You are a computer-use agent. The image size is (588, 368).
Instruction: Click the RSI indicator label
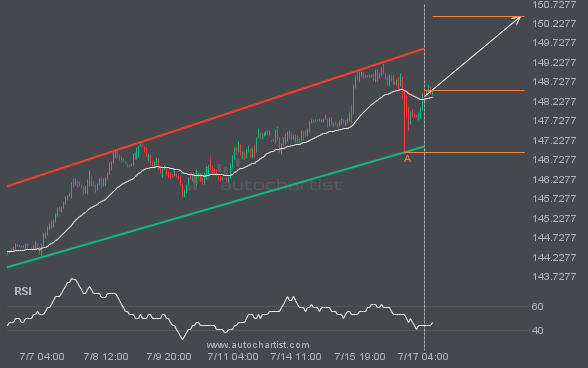23,291
